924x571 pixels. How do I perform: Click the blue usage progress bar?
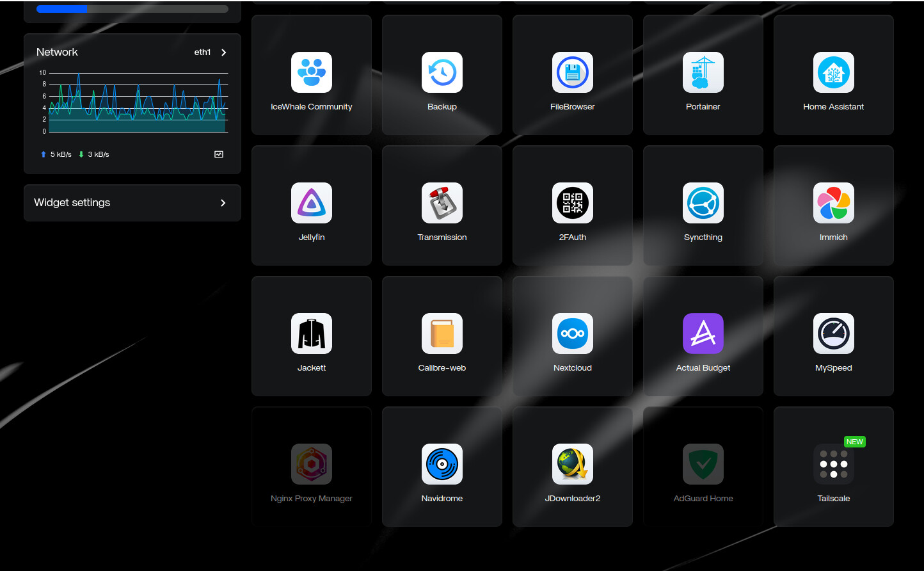(62, 9)
